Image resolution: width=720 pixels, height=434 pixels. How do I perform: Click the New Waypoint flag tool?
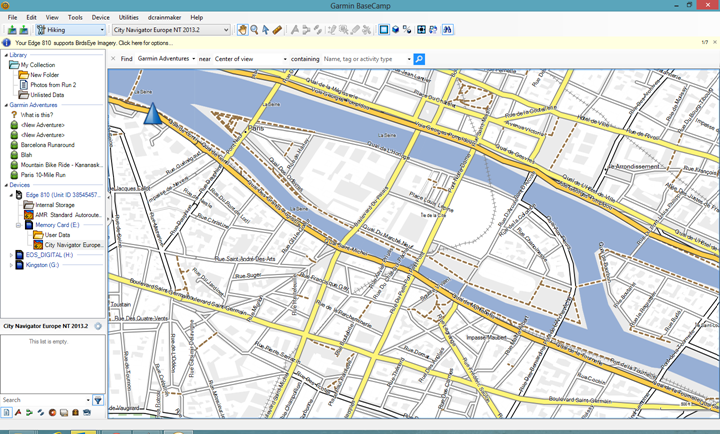pyautogui.click(x=295, y=30)
